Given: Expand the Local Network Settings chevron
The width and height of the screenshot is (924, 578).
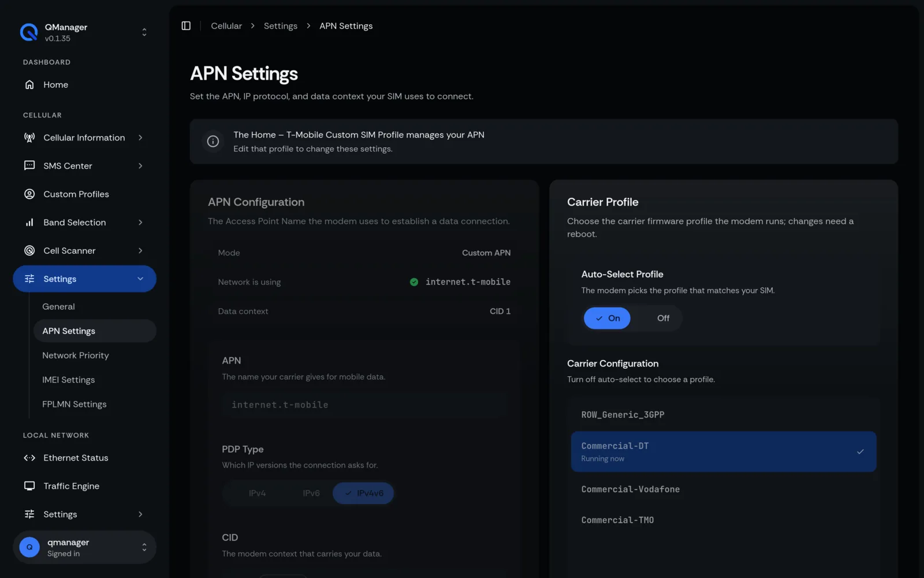Looking at the screenshot, I should pos(140,514).
